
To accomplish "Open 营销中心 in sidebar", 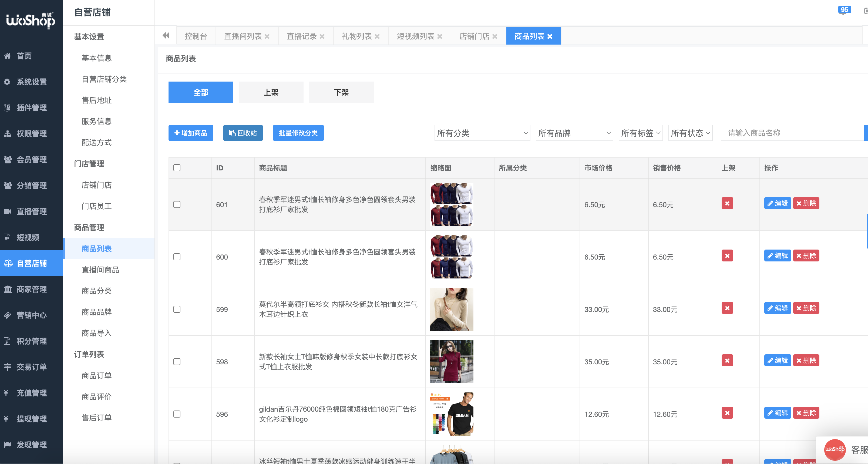I will coord(31,315).
